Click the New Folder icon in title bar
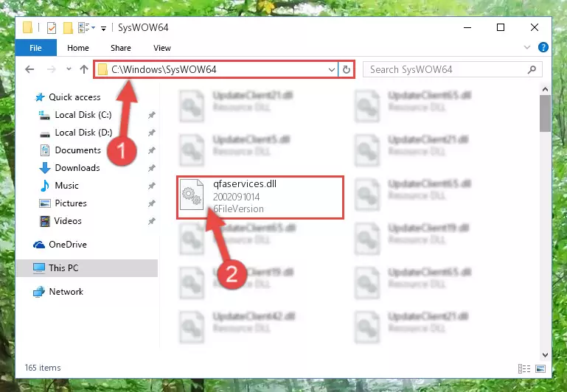Viewport: 567px width, 392px height. coord(68,28)
